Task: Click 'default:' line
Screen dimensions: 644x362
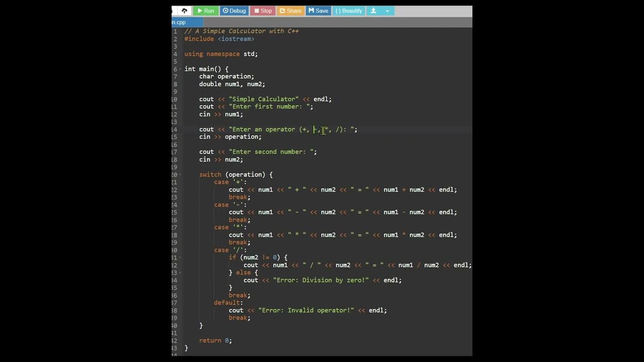Action: coord(228,303)
